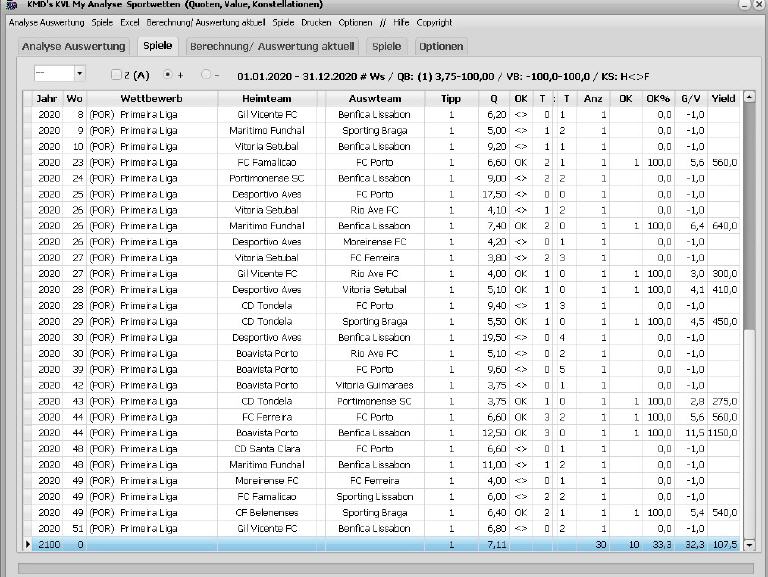Click the FC Famalicao vs FC Porto home team
This screenshot has height=577, width=768.
tap(267, 163)
